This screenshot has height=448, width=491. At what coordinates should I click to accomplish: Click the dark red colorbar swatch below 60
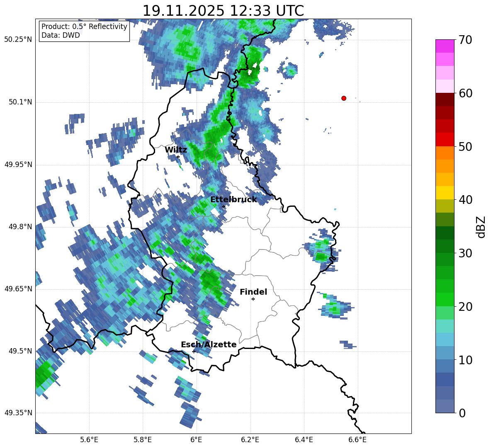445,99
